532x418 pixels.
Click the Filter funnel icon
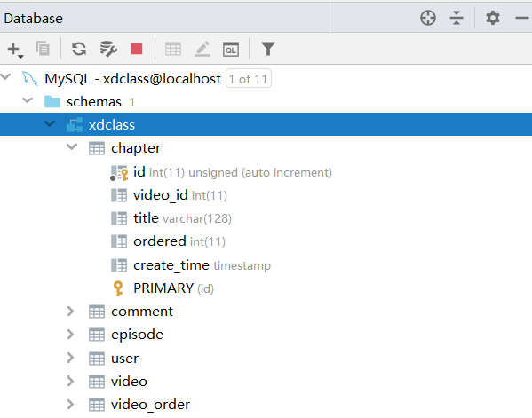tap(267, 49)
